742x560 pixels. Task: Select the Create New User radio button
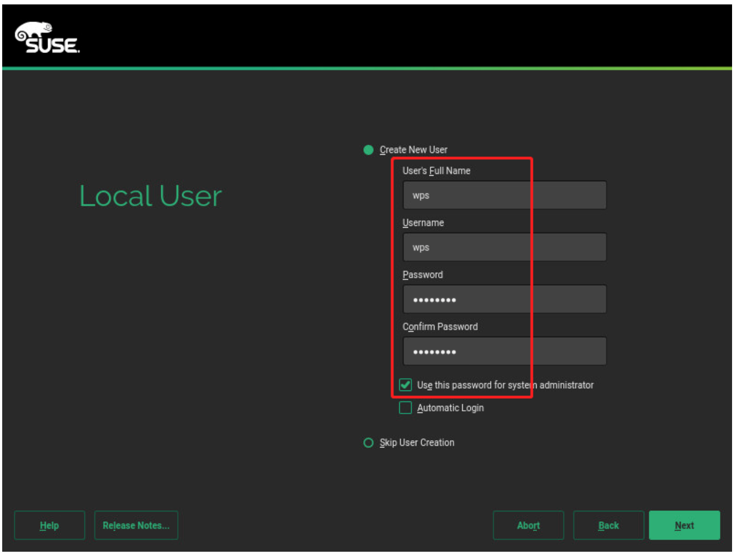point(368,150)
